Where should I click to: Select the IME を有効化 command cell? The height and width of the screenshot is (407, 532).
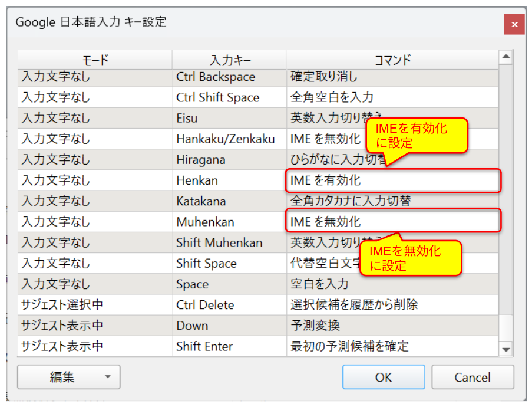(393, 180)
